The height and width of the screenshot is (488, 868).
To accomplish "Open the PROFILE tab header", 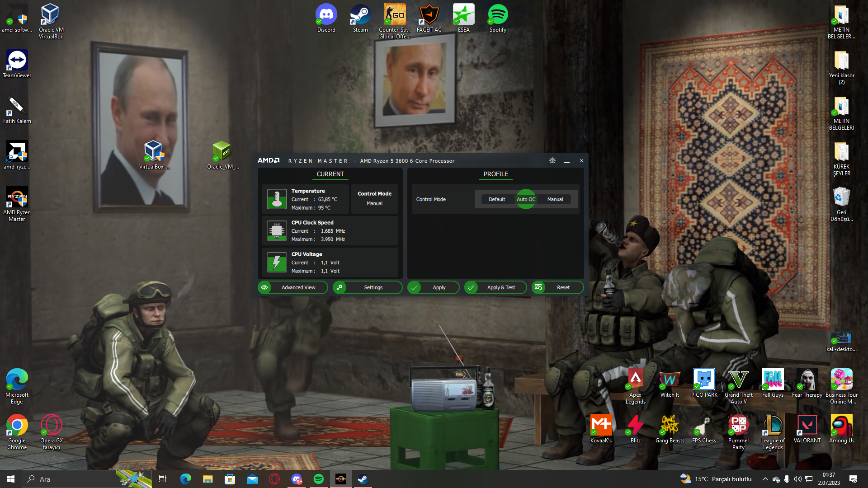I will (495, 174).
